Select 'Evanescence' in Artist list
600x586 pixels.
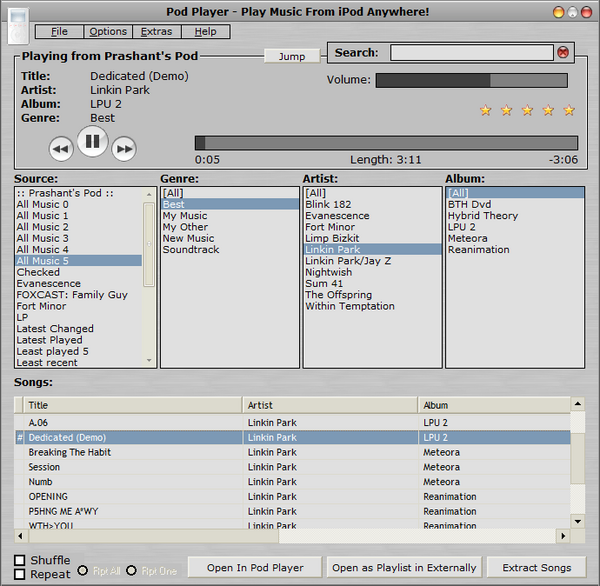pyautogui.click(x=373, y=215)
